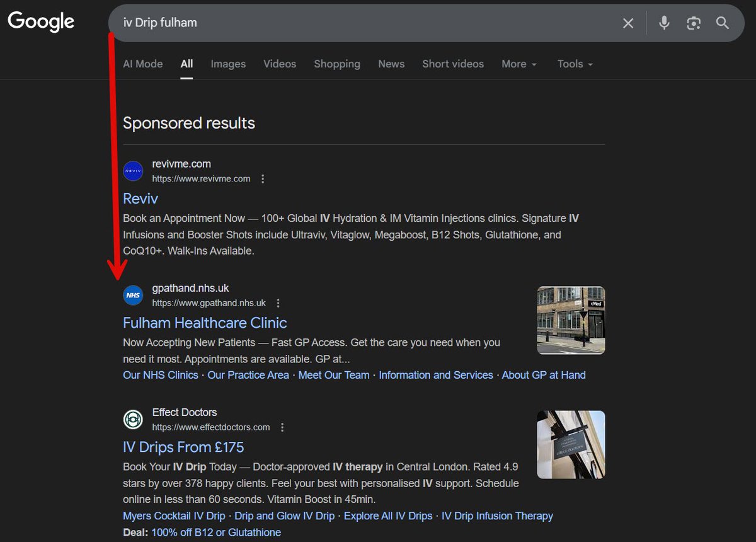Open Myers Cocktail IV Drip sitelink

point(174,516)
